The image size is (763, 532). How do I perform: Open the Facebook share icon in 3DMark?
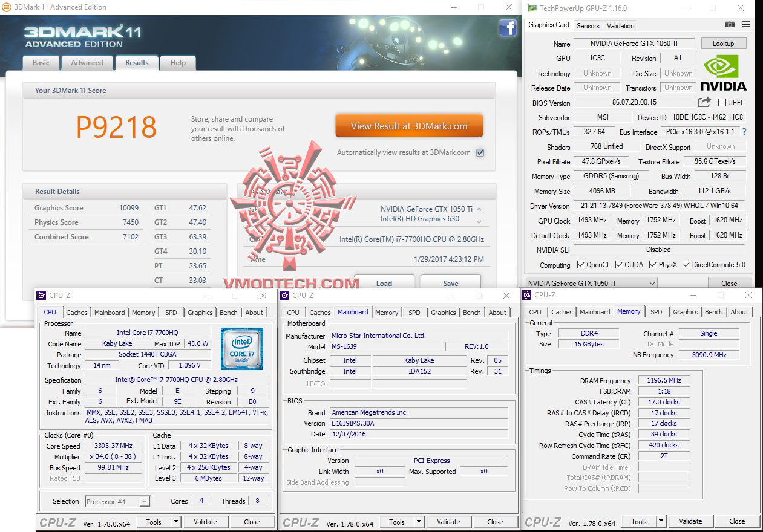508,28
